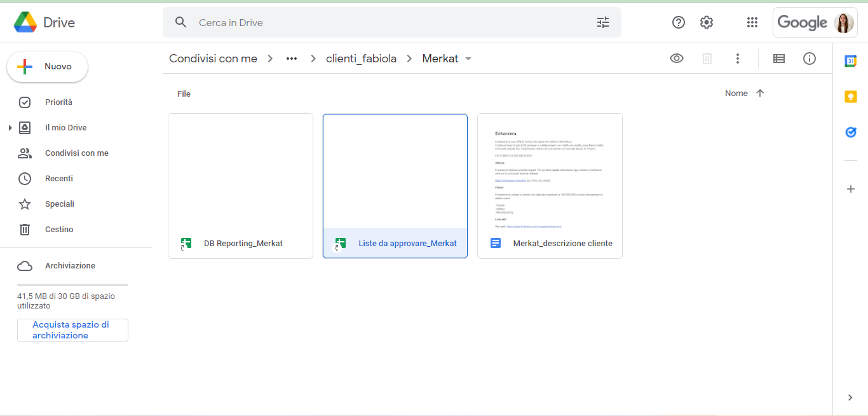The width and height of the screenshot is (868, 416).
Task: Open the Help question mark icon
Action: [679, 22]
